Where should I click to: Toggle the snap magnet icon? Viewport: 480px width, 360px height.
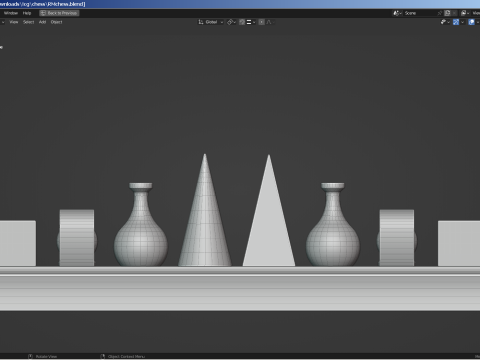242,22
